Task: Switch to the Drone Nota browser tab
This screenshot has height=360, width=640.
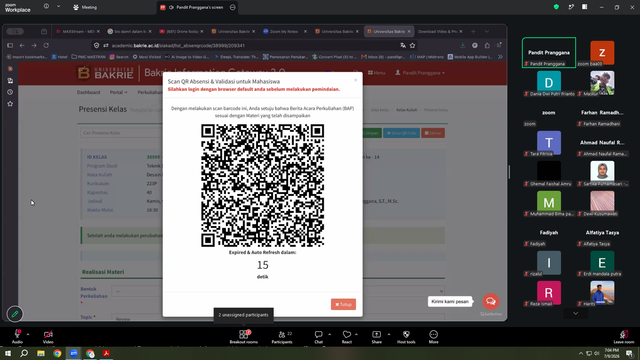Action: (x=181, y=31)
